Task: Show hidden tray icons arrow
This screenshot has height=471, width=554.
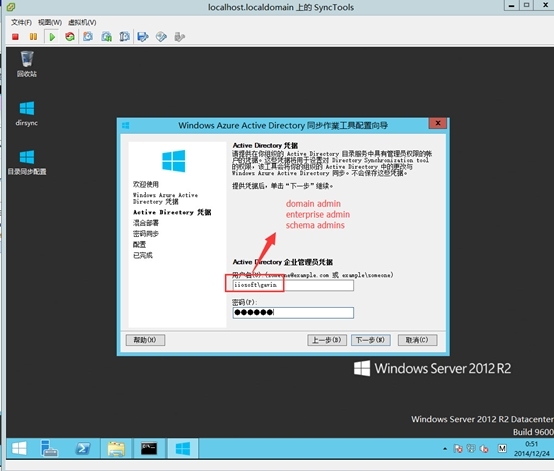Action: coord(445,449)
